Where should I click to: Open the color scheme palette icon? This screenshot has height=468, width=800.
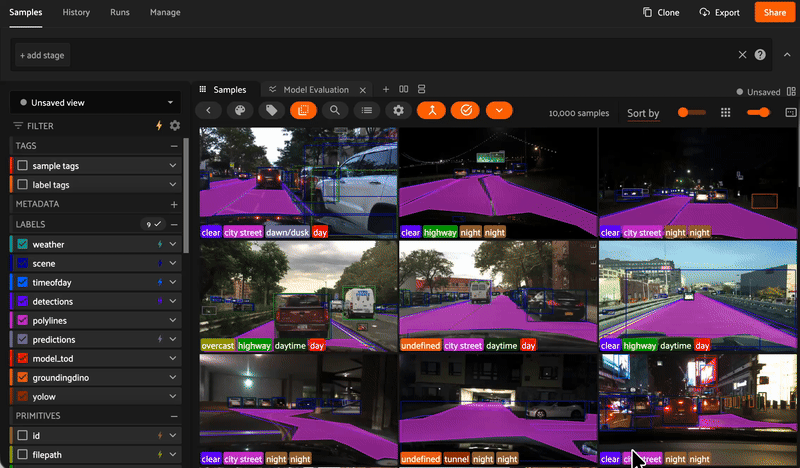pos(240,111)
